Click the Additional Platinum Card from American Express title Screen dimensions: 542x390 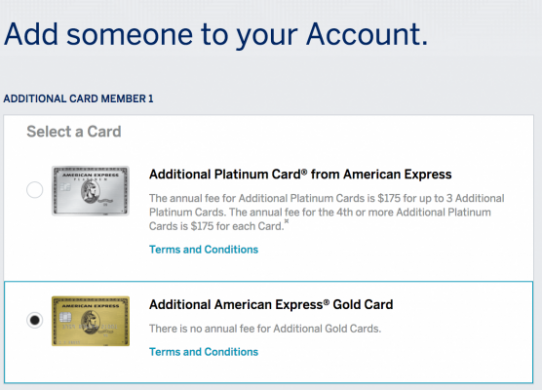coord(300,174)
